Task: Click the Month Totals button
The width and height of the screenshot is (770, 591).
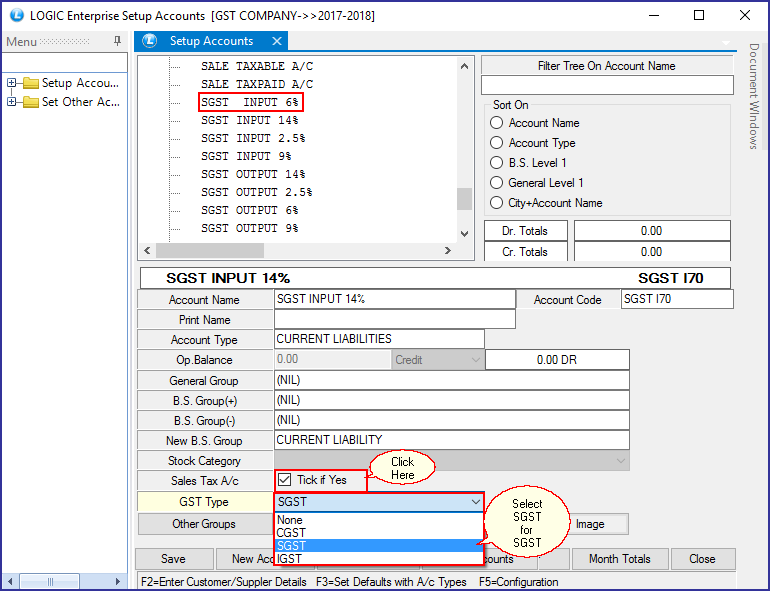Action: [x=620, y=559]
